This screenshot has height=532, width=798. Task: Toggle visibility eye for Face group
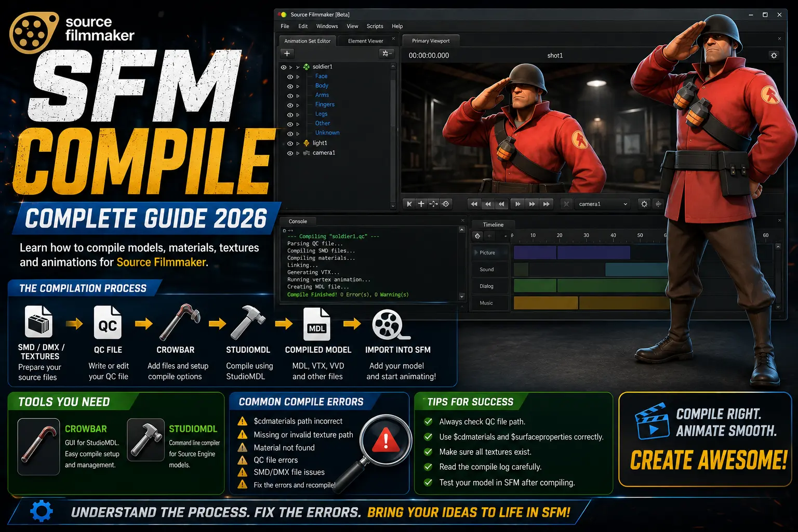[290, 77]
